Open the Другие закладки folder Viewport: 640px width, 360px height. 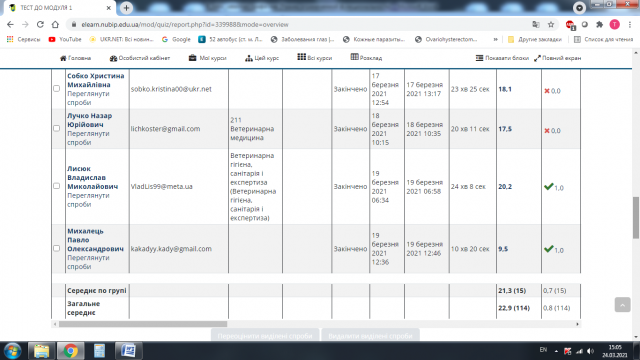pyautogui.click(x=535, y=39)
